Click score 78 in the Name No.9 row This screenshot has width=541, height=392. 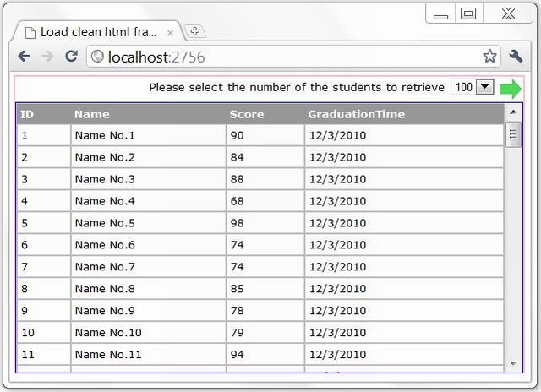point(265,311)
